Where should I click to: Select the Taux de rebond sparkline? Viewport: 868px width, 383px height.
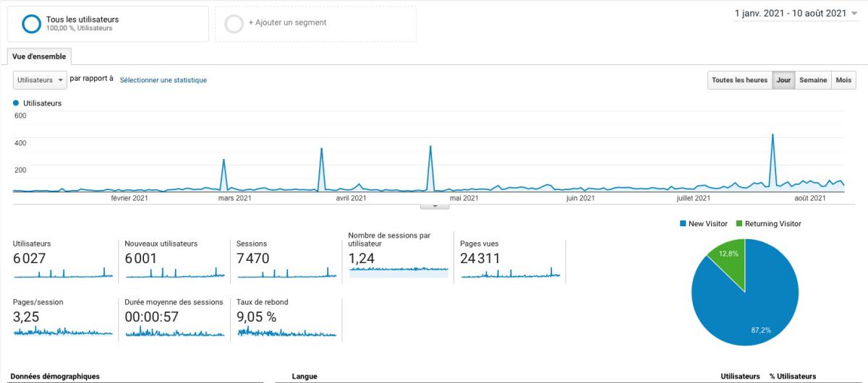pyautogui.click(x=286, y=332)
